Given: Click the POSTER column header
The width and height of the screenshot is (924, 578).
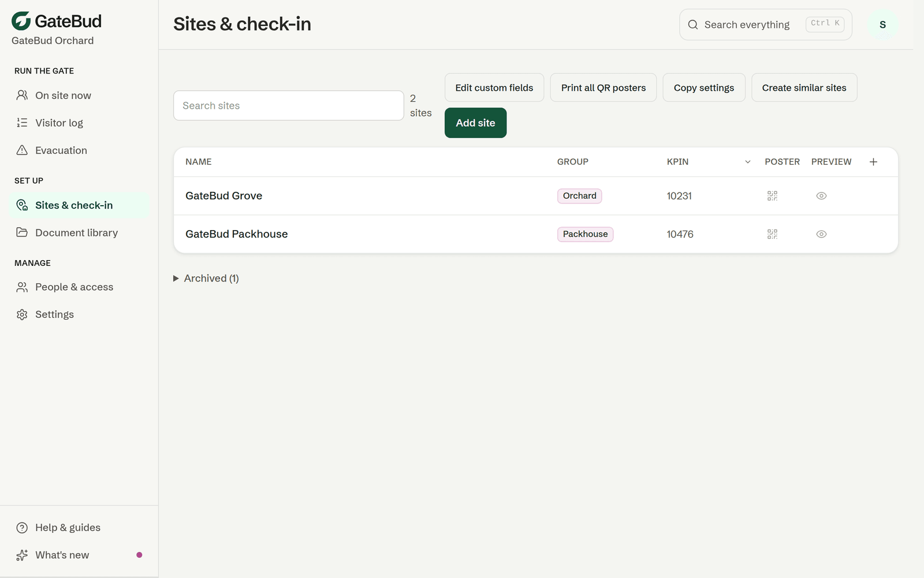Looking at the screenshot, I should pyautogui.click(x=783, y=162).
